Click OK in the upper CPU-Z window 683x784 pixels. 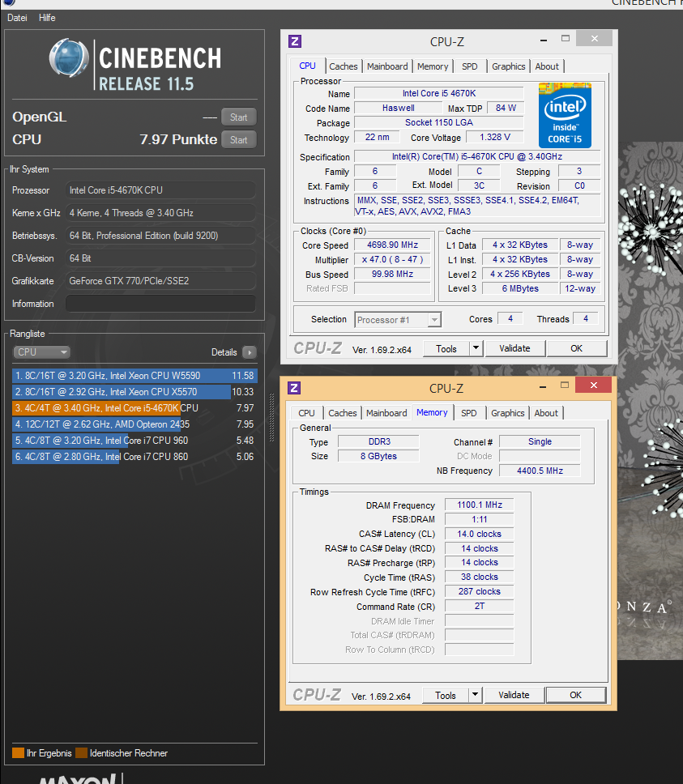[x=577, y=348]
